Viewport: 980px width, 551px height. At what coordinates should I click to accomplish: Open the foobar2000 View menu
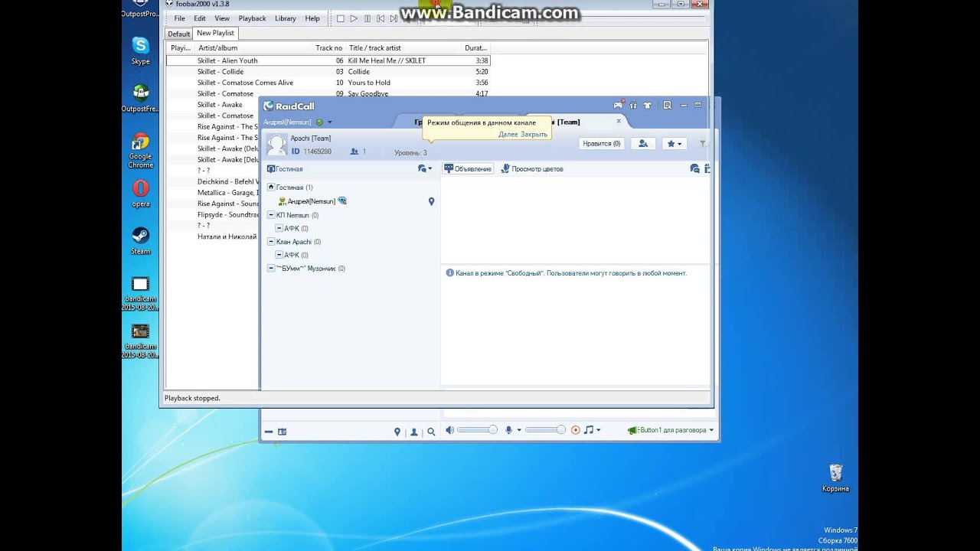point(222,18)
